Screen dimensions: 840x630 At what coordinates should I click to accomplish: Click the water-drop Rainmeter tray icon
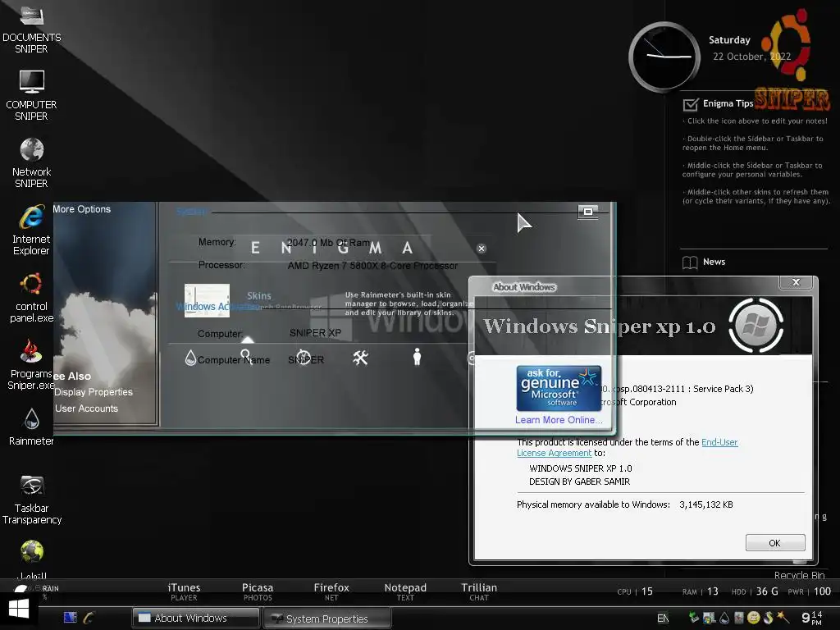coord(724,619)
